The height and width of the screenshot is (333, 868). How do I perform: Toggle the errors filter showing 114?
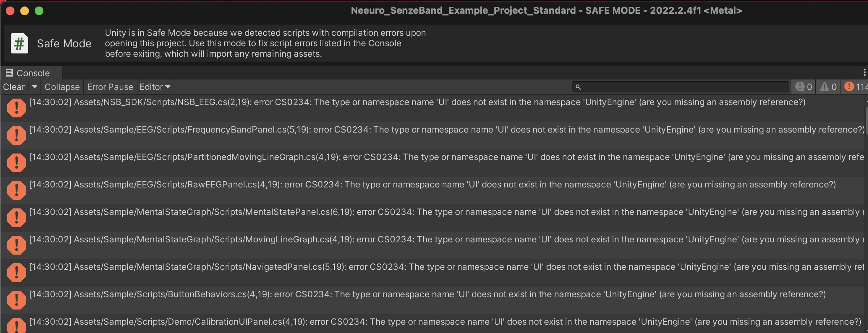pos(855,87)
